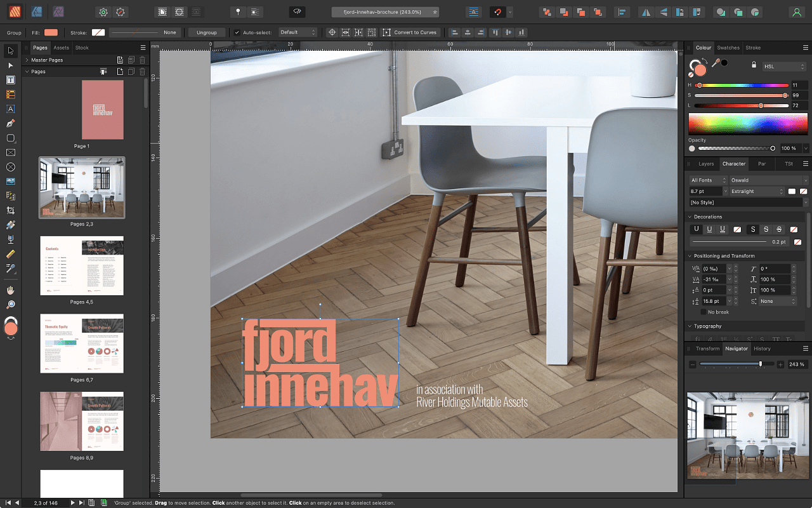The image size is (812, 508).
Task: Switch to the Assets tab
Action: click(x=61, y=48)
